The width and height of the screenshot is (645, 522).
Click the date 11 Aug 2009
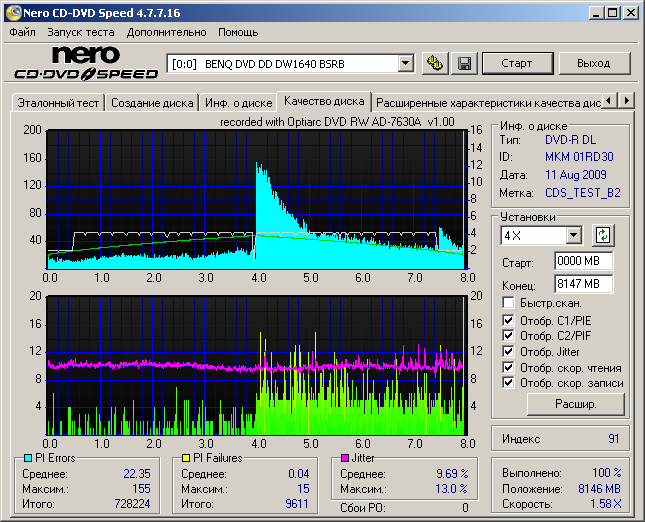pos(575,175)
